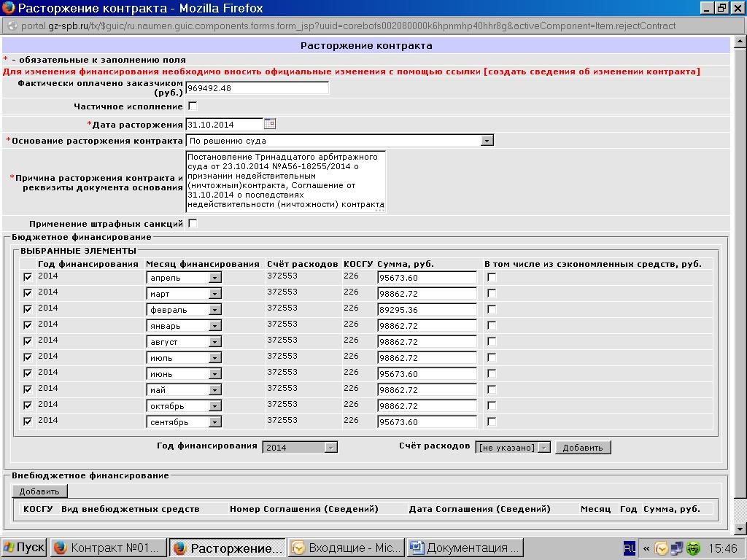Click the Дата расторжения date field
This screenshot has width=747, height=560.
[x=224, y=124]
